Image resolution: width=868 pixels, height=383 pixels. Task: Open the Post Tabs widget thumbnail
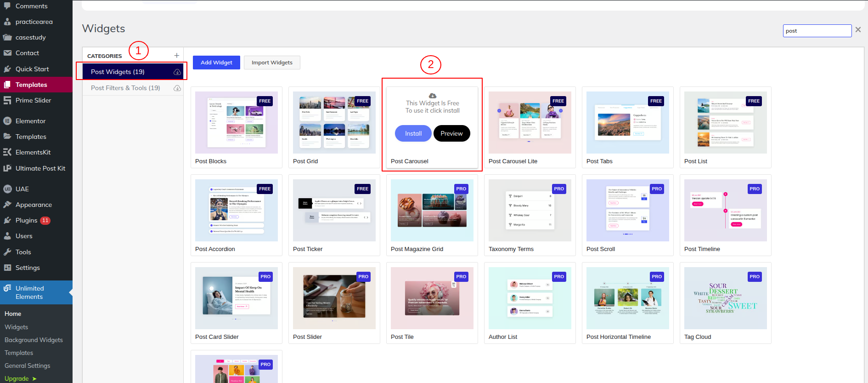pyautogui.click(x=628, y=122)
